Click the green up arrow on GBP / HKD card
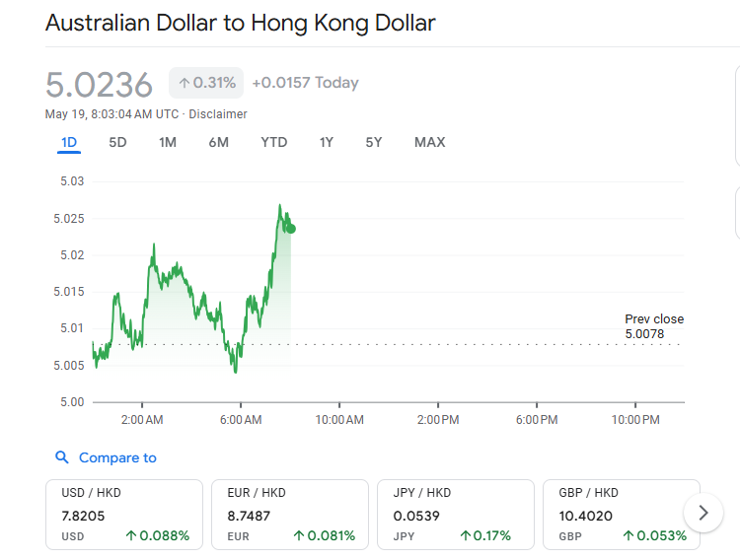The image size is (740, 560). 629,535
